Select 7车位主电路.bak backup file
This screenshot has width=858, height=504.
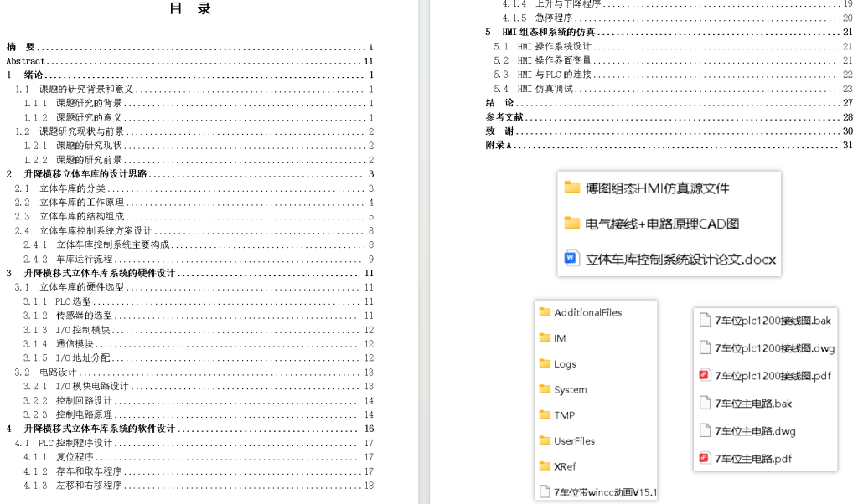tap(753, 403)
